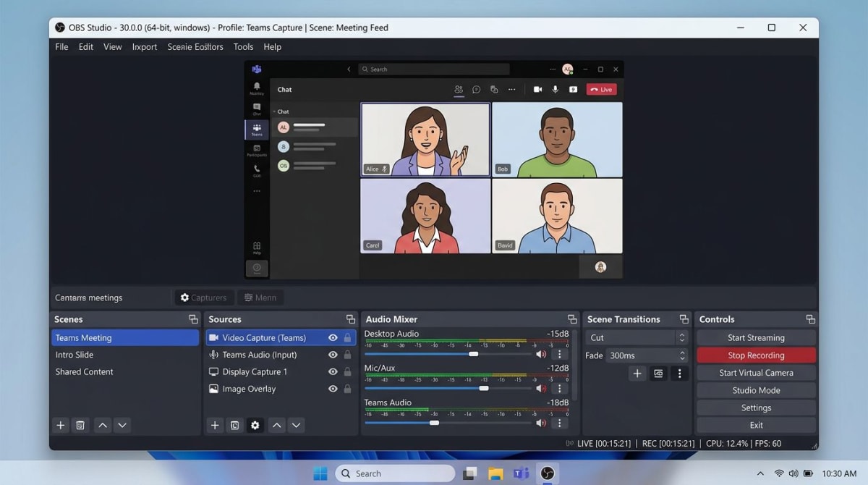Hide the Display Capture 1 source

click(333, 371)
